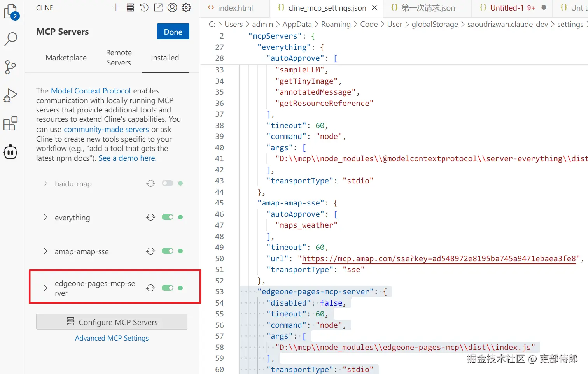588x374 pixels.
Task: Click the AppData breadcrumb segment
Action: [297, 24]
